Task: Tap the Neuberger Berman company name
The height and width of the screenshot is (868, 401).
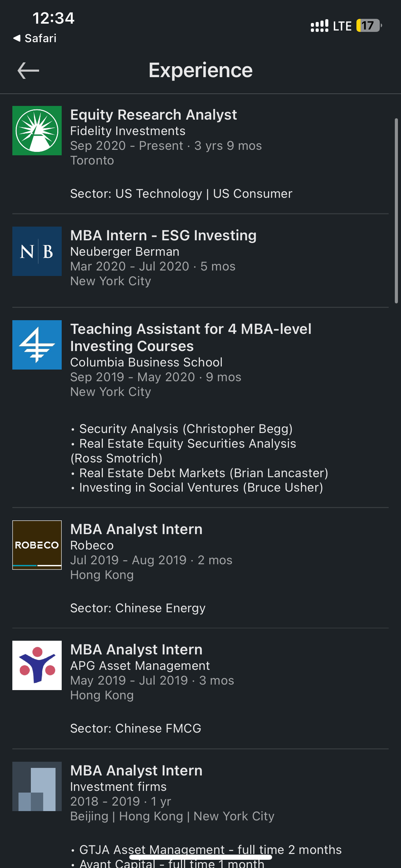Action: coord(125,252)
